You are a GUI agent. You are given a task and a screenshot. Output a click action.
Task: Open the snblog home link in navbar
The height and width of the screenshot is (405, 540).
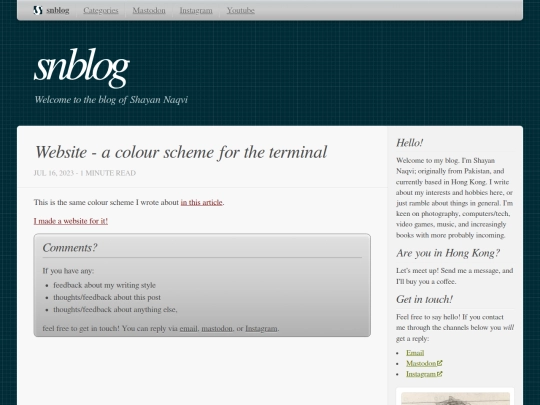pyautogui.click(x=52, y=10)
